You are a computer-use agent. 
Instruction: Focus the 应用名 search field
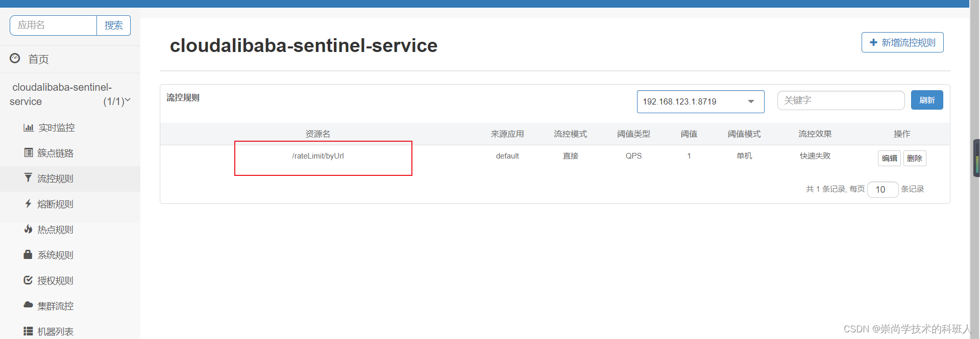53,25
